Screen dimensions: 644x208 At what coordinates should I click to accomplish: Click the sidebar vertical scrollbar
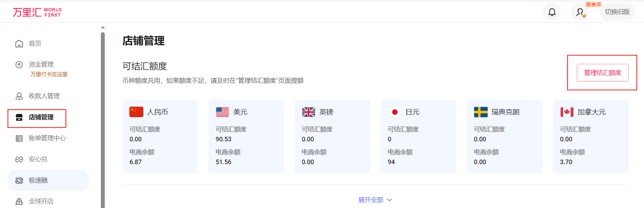pyautogui.click(x=103, y=120)
